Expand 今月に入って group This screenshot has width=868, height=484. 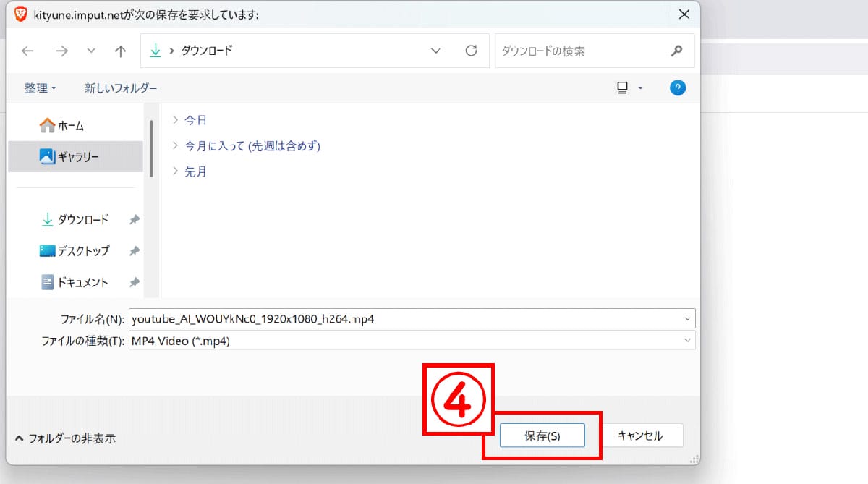point(176,146)
